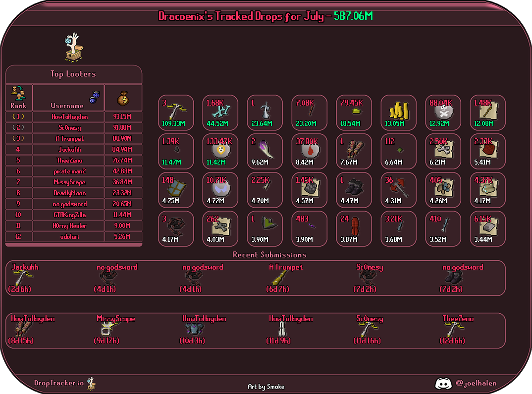Screen dimensions: 532x394
Task: Open the Discord logo icon
Action: [x=443, y=384]
